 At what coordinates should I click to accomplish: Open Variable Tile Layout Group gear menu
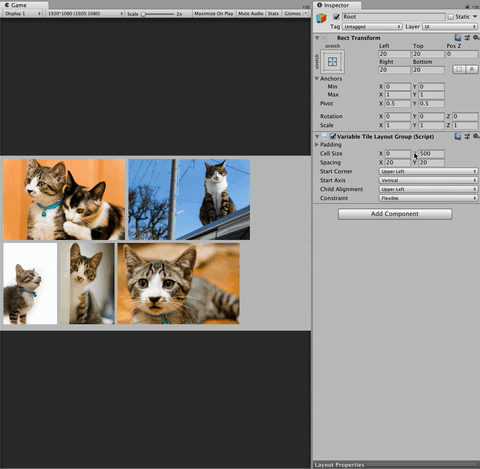[x=476, y=136]
